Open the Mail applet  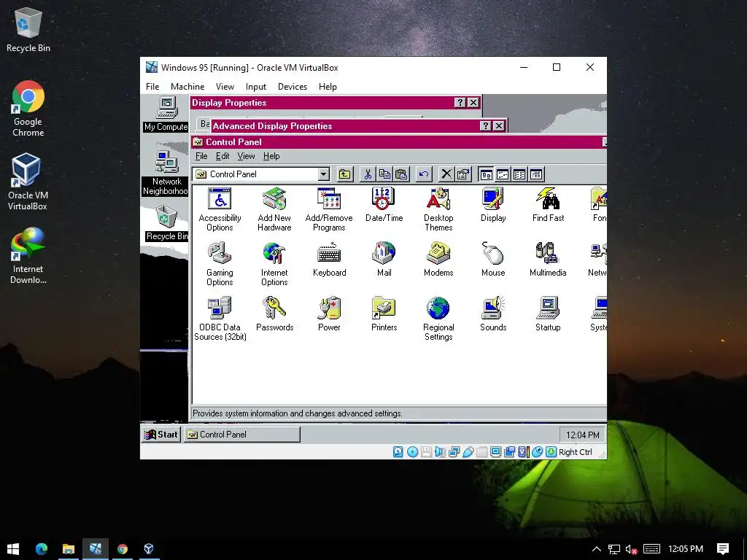pos(384,260)
